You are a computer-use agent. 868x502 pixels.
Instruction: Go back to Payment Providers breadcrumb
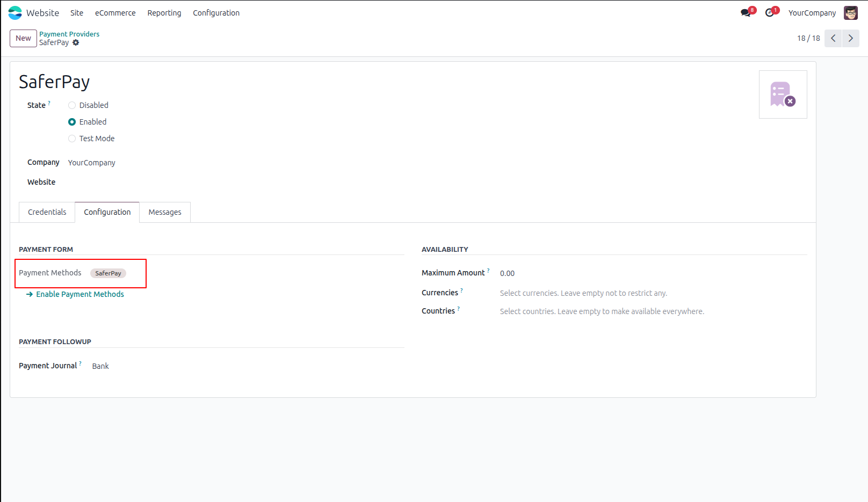point(69,34)
